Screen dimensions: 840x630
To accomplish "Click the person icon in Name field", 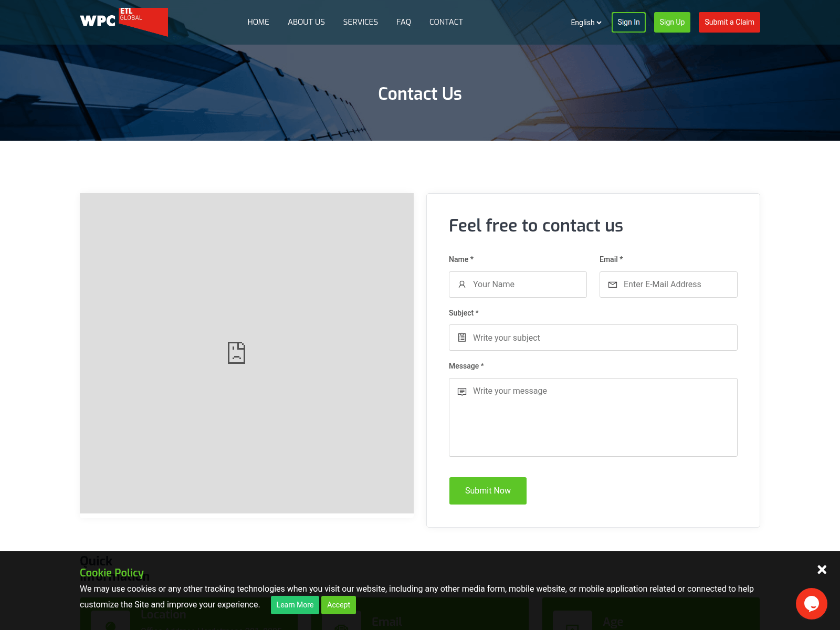I will (462, 285).
